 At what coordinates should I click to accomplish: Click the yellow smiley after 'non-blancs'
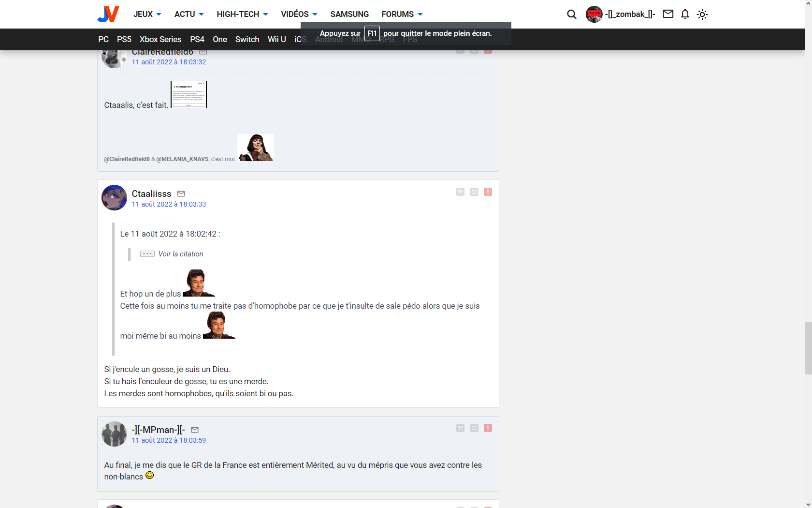(x=150, y=476)
